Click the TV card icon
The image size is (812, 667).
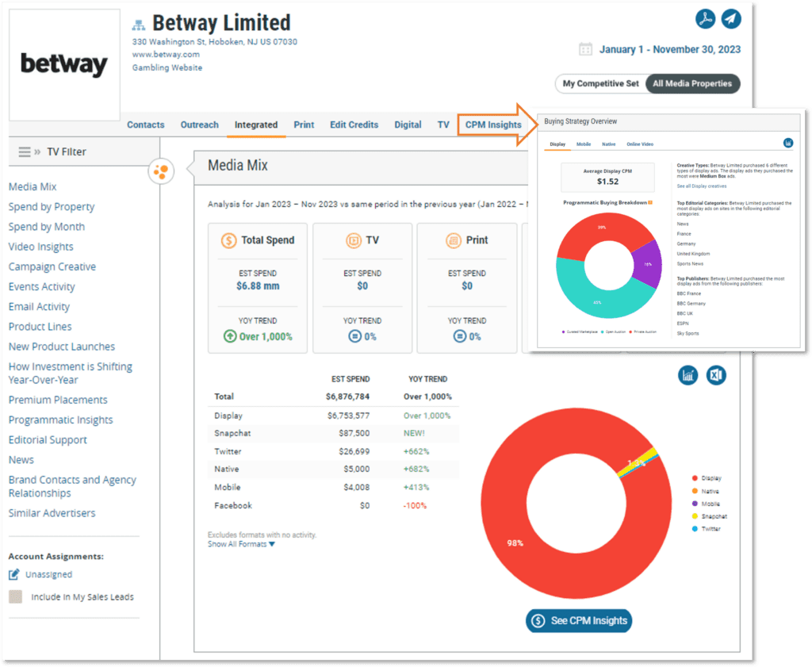pos(354,240)
